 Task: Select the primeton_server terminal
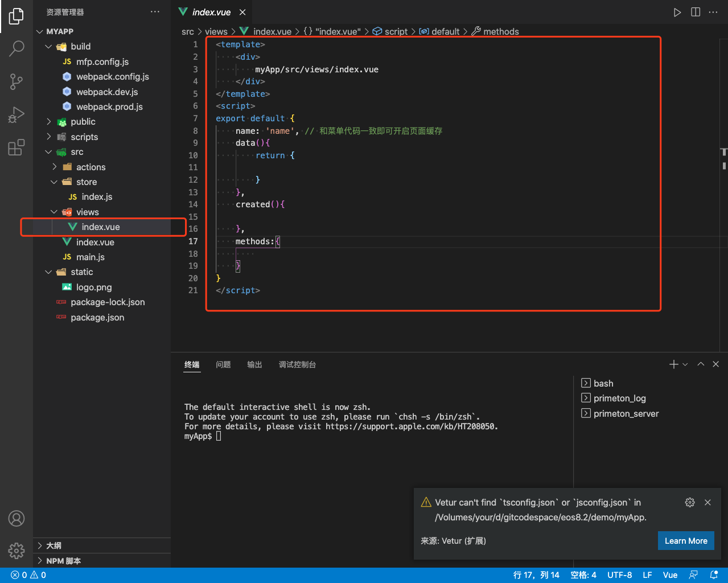click(626, 414)
